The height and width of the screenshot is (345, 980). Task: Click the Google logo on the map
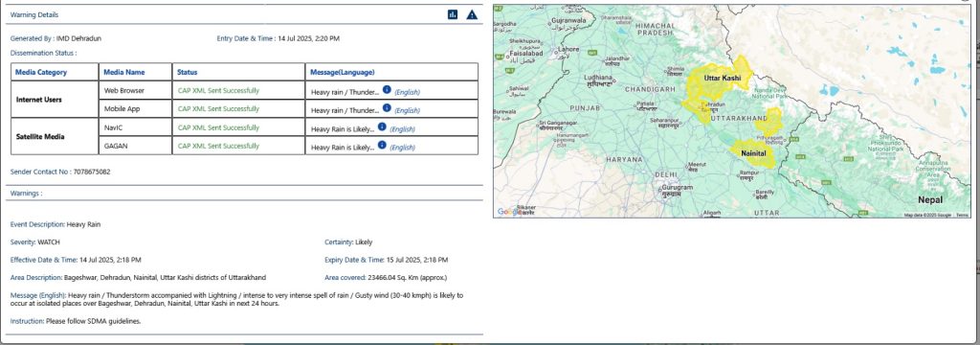[x=508, y=212]
